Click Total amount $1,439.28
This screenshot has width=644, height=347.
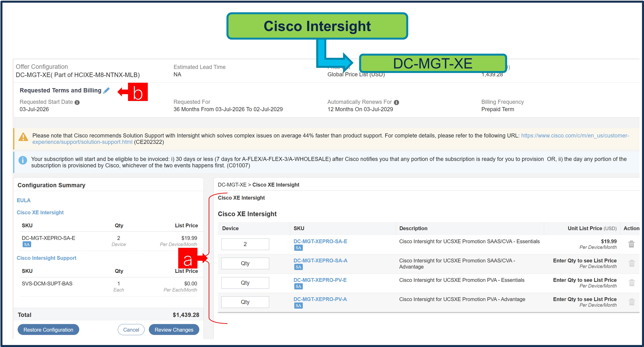(186, 315)
